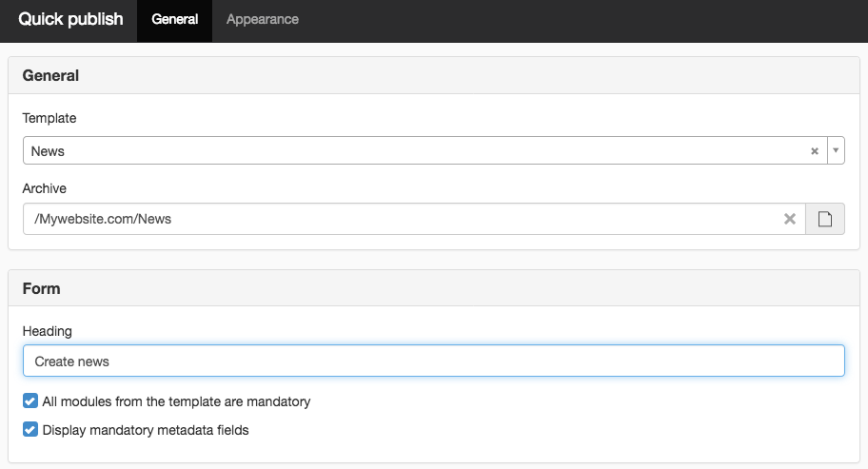Switch to the Appearance tab

click(x=263, y=20)
